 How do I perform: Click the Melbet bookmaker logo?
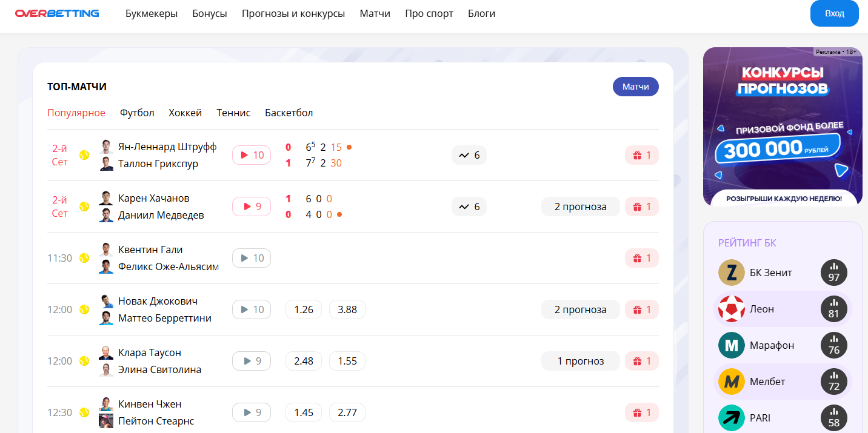731,382
